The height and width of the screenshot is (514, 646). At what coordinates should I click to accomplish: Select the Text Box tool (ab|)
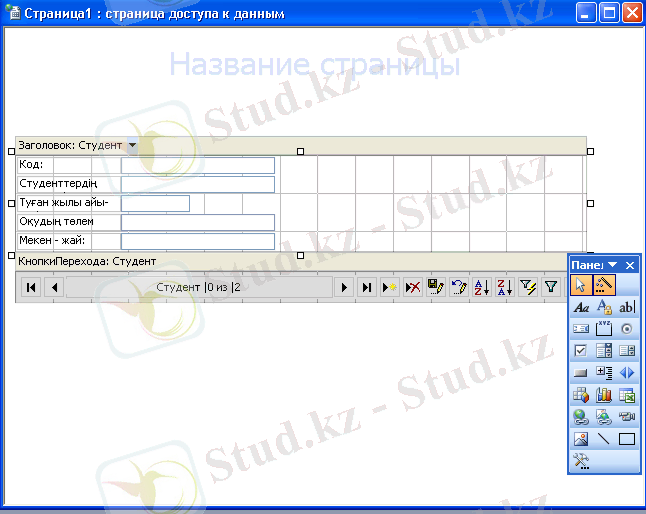(627, 307)
